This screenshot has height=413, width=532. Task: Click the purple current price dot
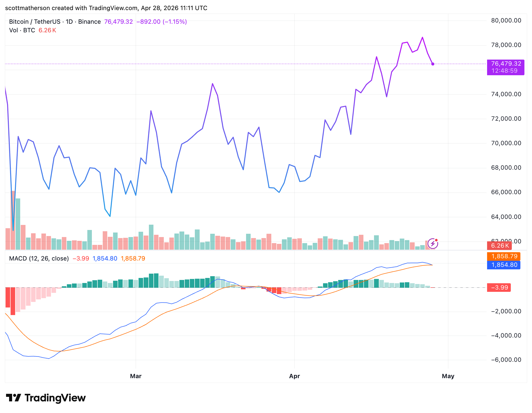[x=433, y=64]
